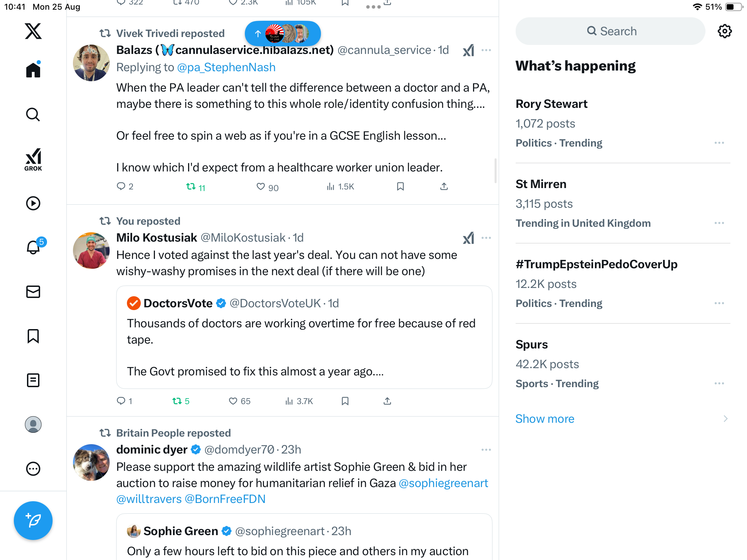Open direct messages envelope icon

(x=33, y=292)
